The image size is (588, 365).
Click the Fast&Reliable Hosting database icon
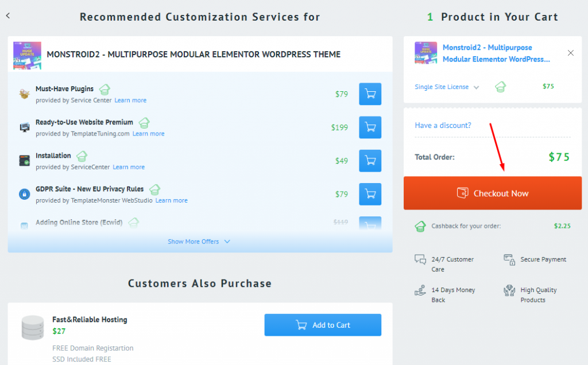pyautogui.click(x=33, y=328)
